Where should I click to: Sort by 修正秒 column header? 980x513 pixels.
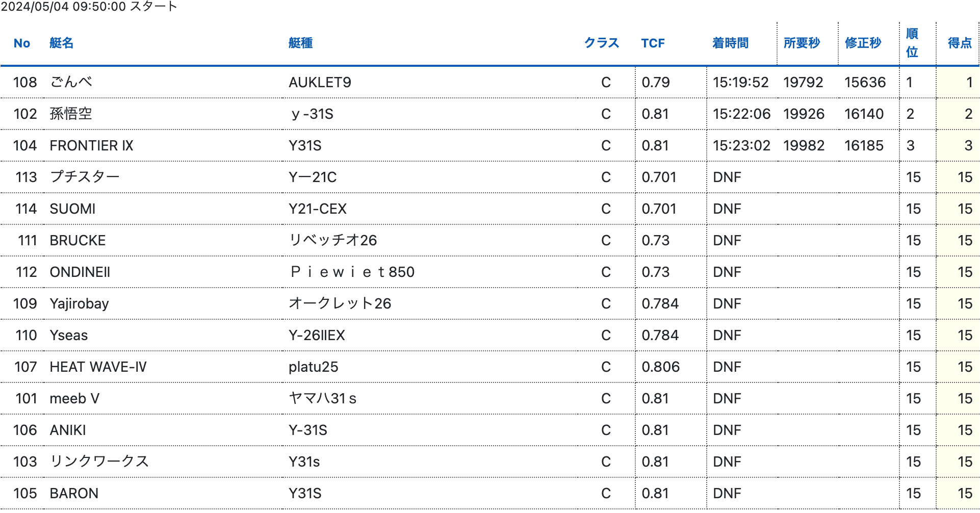tap(863, 43)
